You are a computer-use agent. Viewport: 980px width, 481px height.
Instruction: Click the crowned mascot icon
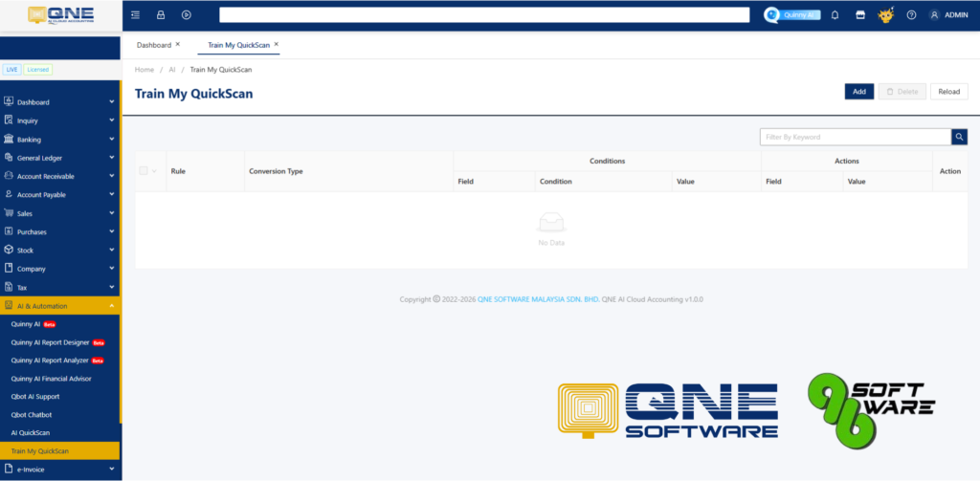point(885,14)
